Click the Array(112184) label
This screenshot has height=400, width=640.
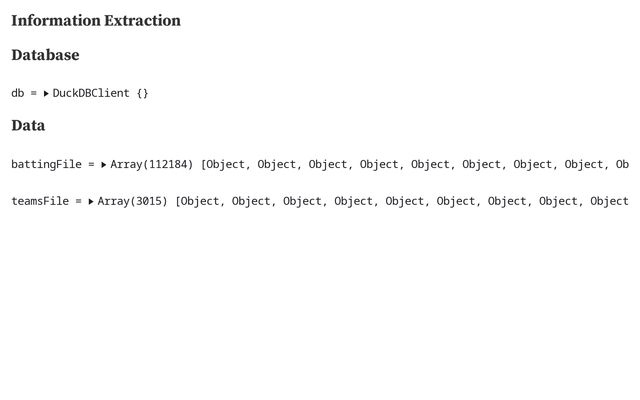(x=151, y=164)
